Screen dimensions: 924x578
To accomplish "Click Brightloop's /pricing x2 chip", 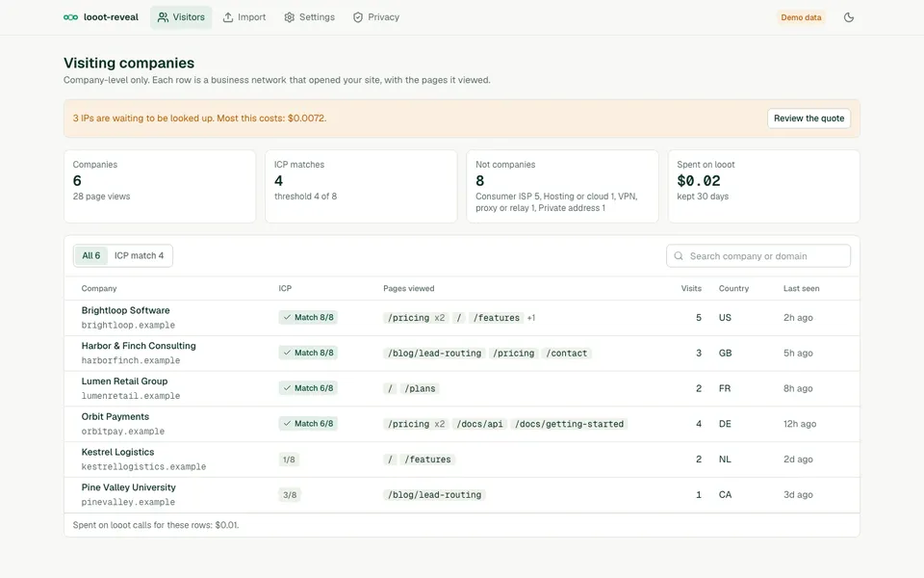I will (x=416, y=318).
